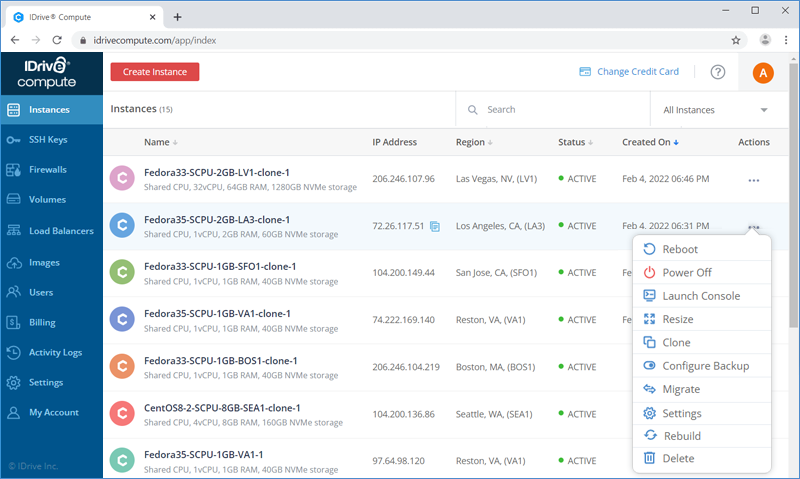Click the Create Instance button
The image size is (800, 479).
click(155, 72)
